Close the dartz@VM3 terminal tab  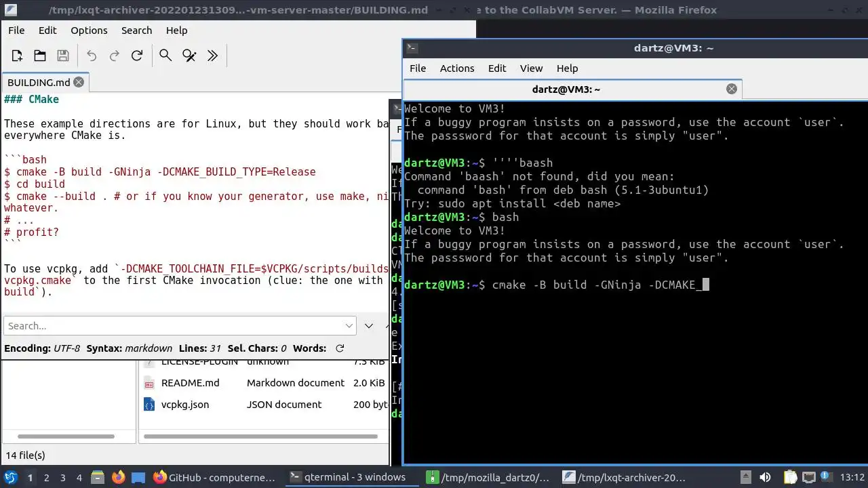[x=732, y=89]
